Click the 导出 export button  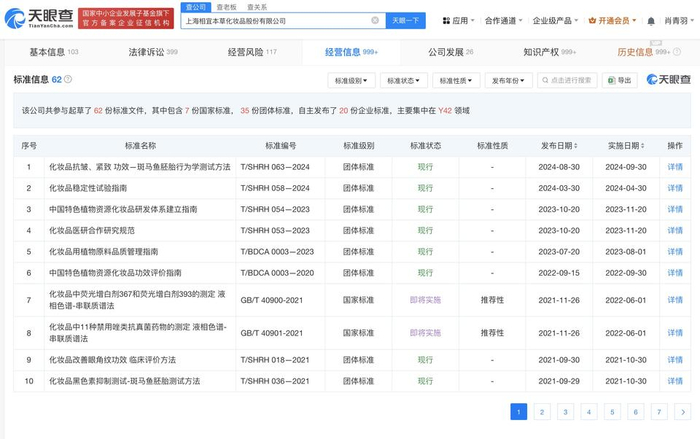(x=619, y=80)
